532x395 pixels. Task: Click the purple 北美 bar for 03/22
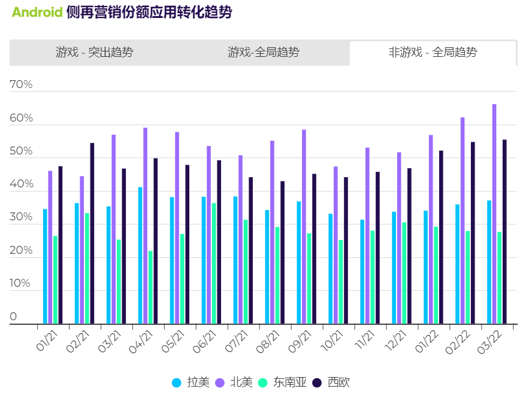[x=494, y=214]
